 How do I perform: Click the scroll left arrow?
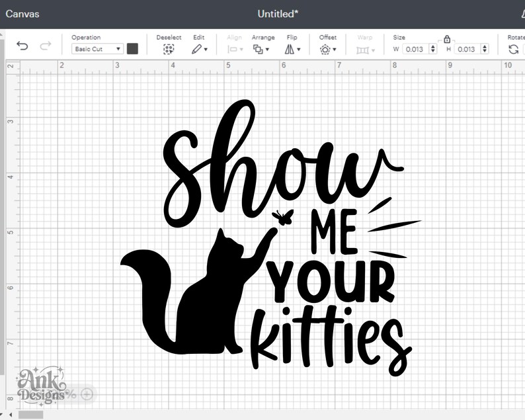(11, 415)
